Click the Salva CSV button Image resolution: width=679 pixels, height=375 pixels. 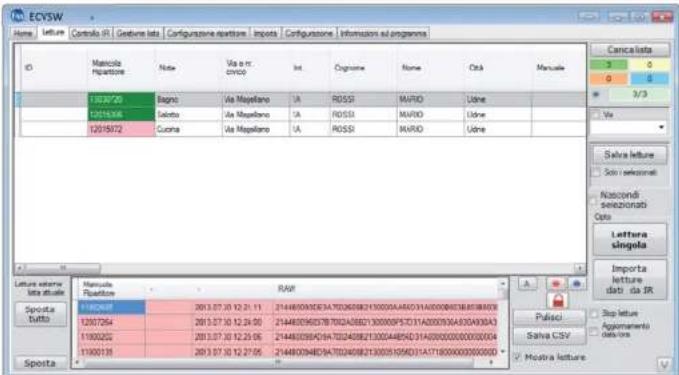click(549, 336)
